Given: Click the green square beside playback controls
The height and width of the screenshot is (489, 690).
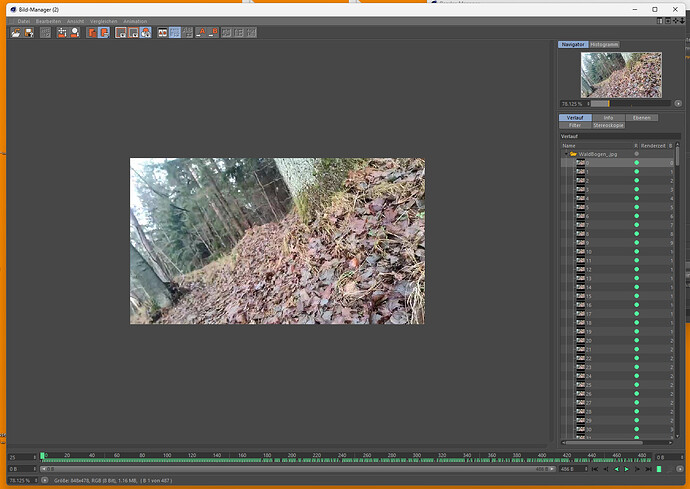Looking at the screenshot, I should click(659, 469).
